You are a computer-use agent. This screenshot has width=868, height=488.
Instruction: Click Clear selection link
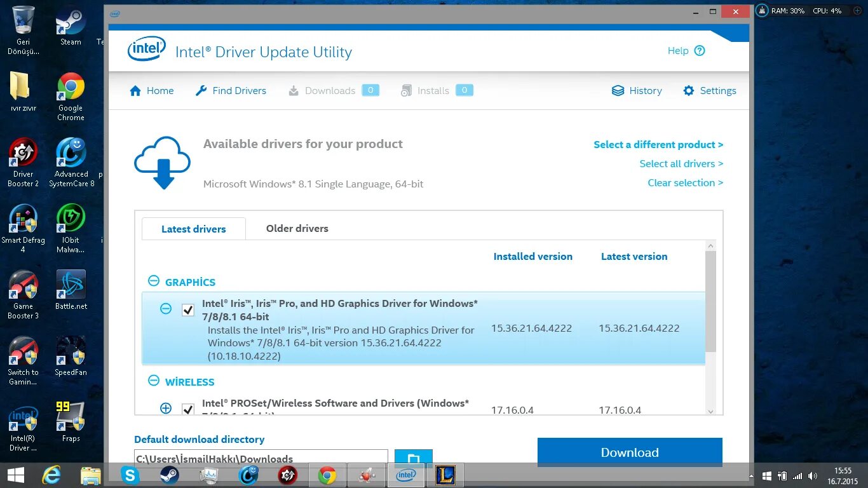click(x=686, y=183)
